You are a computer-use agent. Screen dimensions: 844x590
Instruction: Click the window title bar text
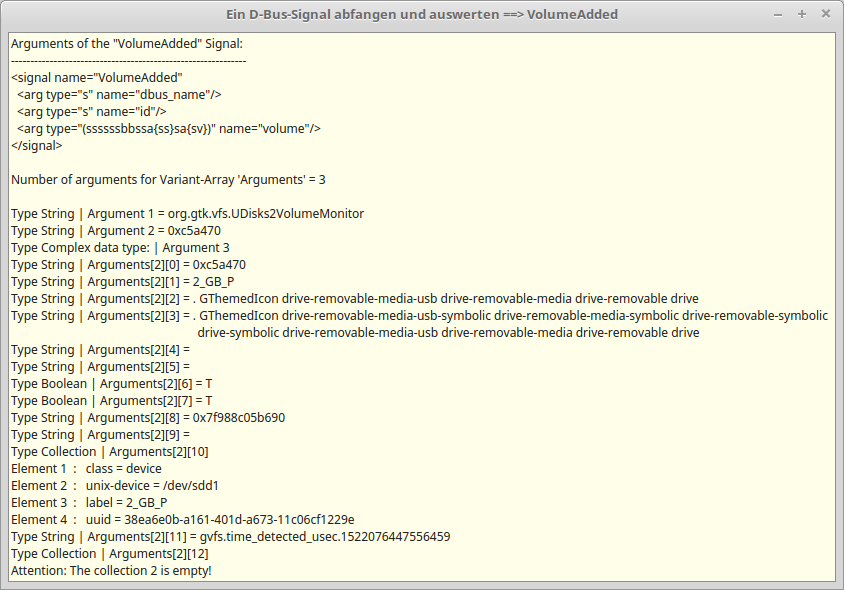point(421,14)
